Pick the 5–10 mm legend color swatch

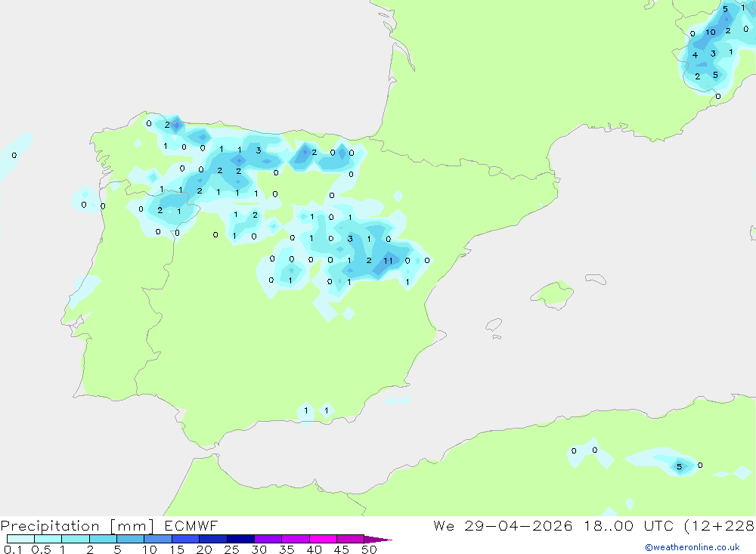pyautogui.click(x=130, y=539)
